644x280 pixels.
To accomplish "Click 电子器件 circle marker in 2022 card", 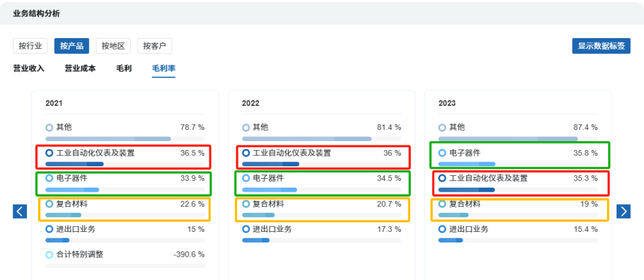I will 246,178.
